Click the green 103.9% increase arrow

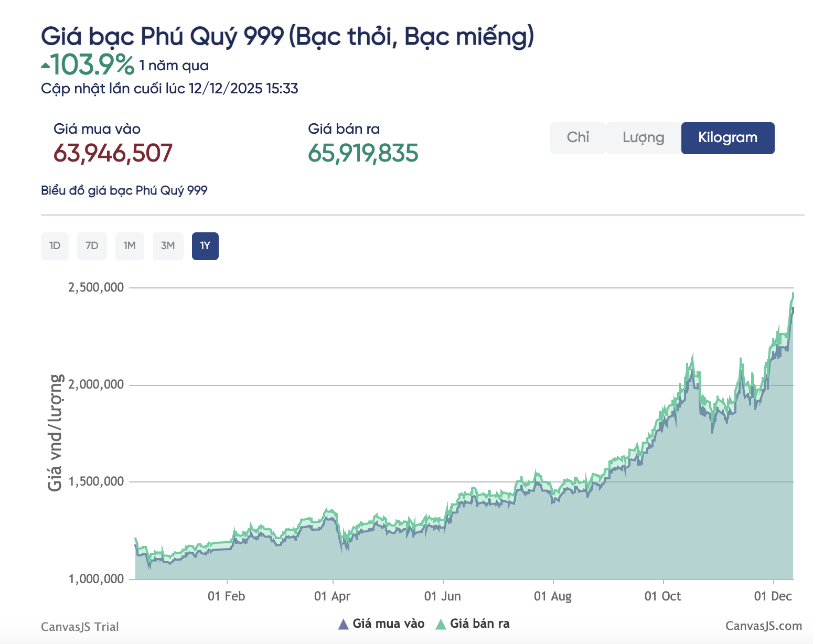coord(46,66)
